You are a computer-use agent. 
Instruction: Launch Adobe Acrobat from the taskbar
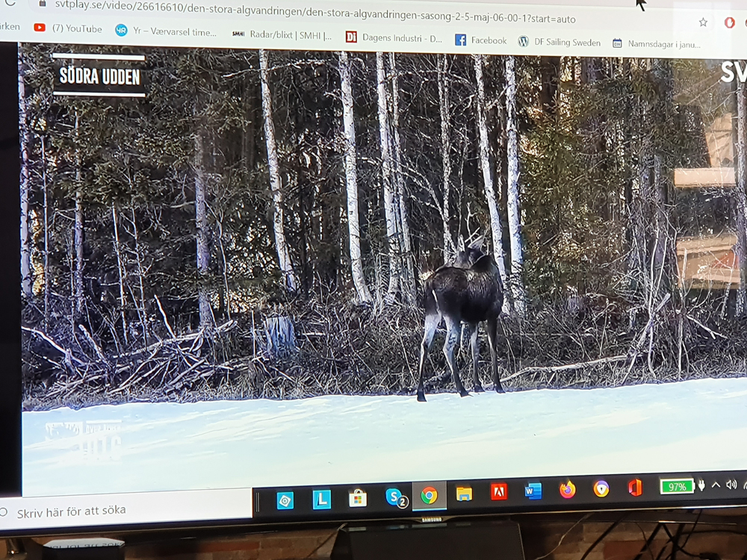499,492
